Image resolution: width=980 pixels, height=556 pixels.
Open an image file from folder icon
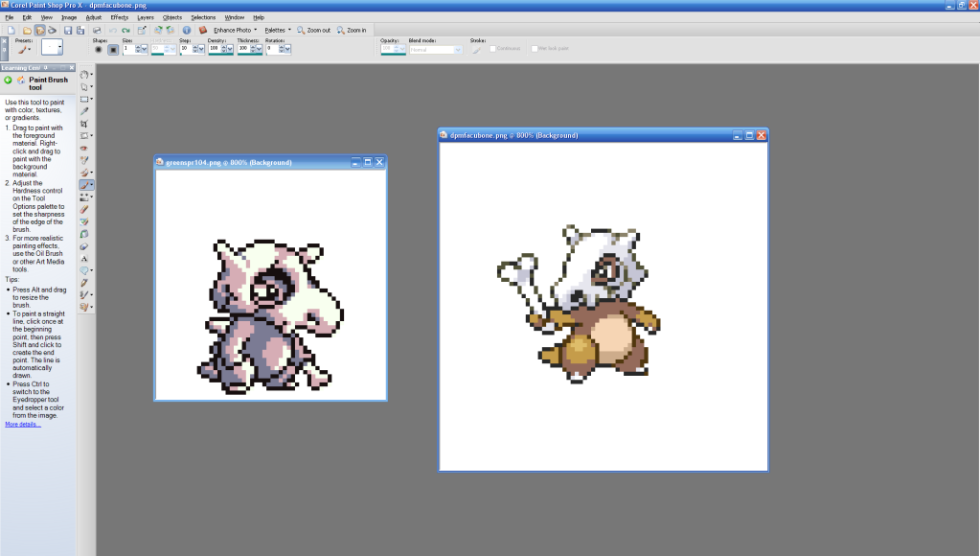coord(27,30)
